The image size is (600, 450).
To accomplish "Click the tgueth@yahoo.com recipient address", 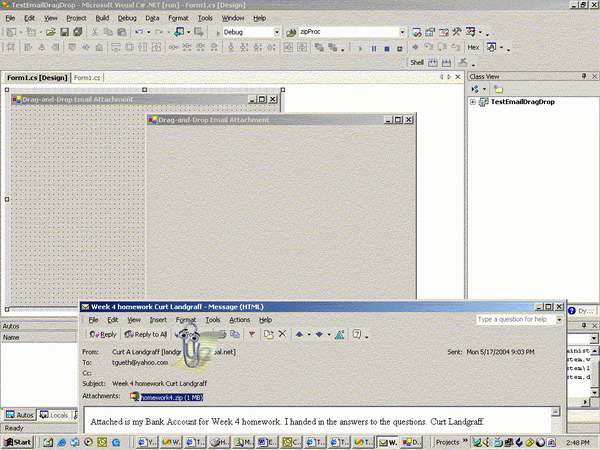I will pos(140,362).
